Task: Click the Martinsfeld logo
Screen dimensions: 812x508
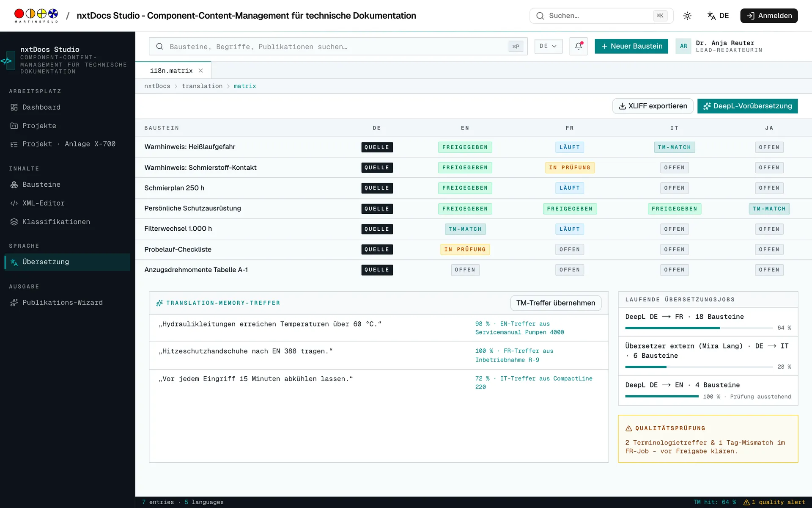Action: point(36,16)
